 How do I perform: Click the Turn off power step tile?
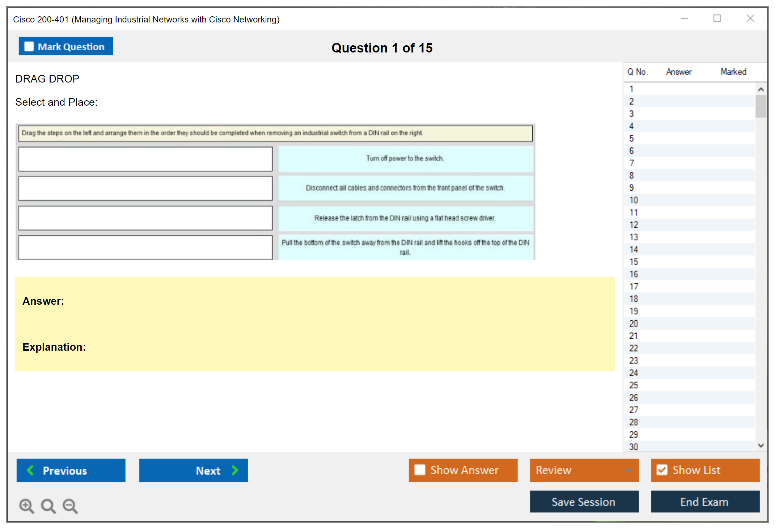point(405,159)
